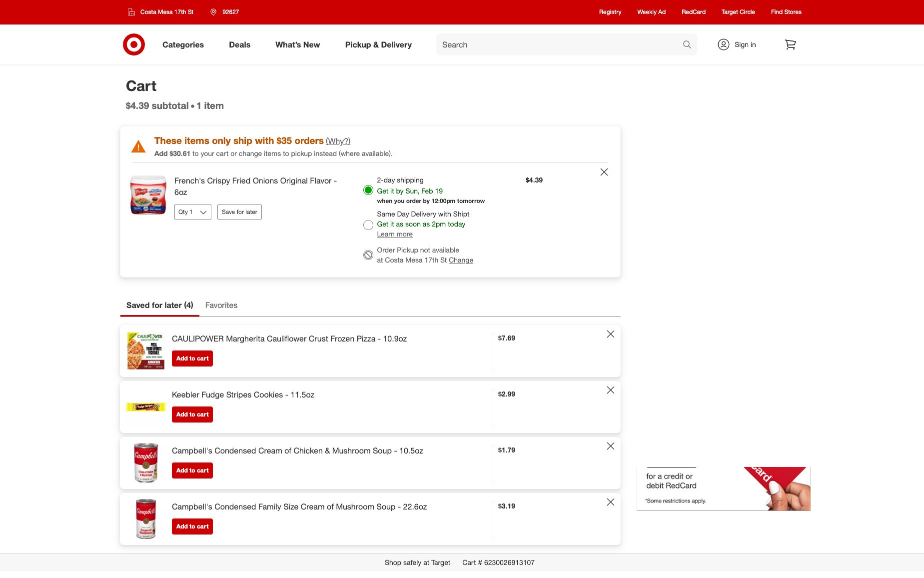Select the 2-day shipping option
This screenshot has width=924, height=578.
click(368, 190)
